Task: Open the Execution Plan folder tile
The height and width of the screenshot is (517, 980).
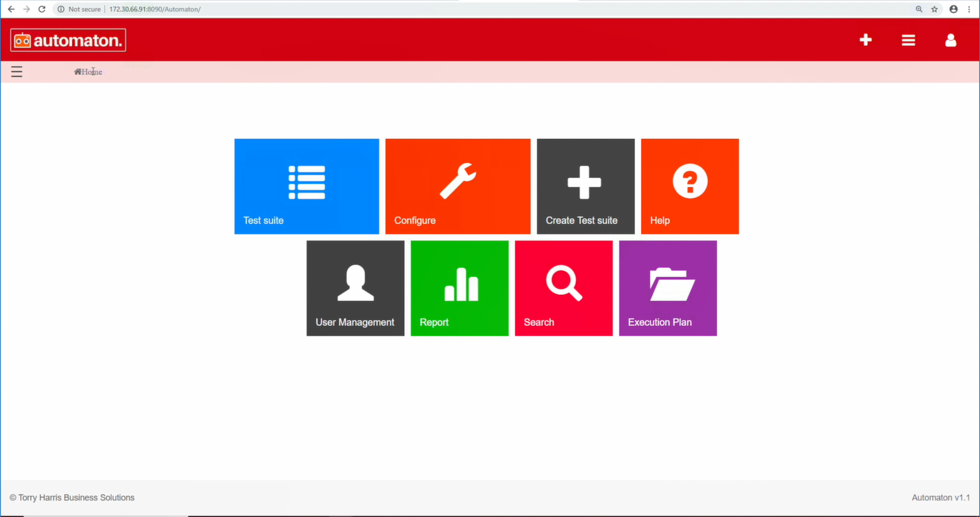Action: (x=668, y=288)
